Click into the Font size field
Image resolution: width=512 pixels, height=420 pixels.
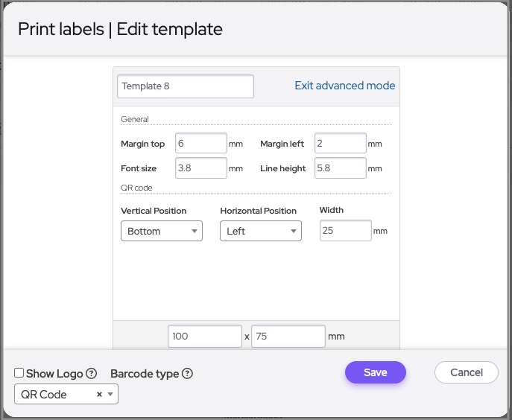coord(201,168)
